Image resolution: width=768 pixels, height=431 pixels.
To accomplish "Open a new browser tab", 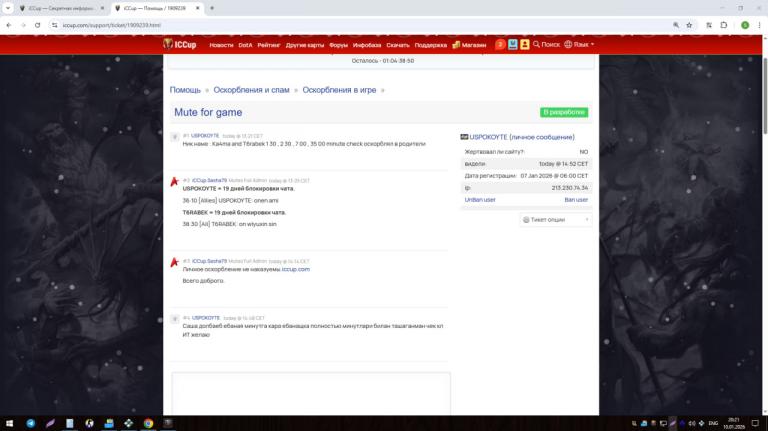I will [x=212, y=8].
